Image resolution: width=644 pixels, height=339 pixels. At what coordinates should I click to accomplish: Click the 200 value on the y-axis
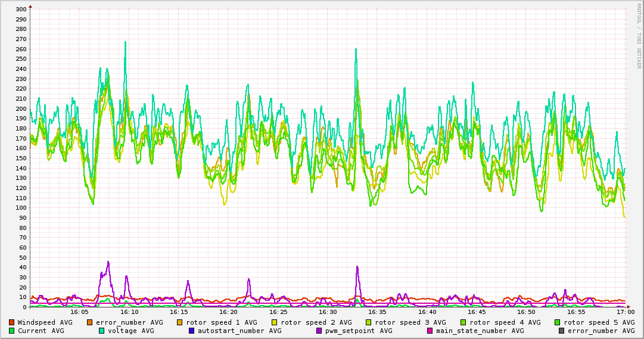click(21, 108)
